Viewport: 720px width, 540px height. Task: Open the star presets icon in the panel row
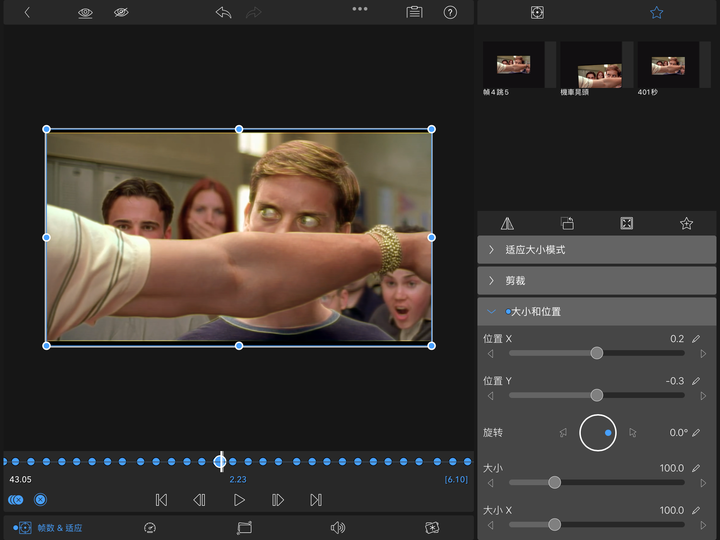(x=686, y=224)
